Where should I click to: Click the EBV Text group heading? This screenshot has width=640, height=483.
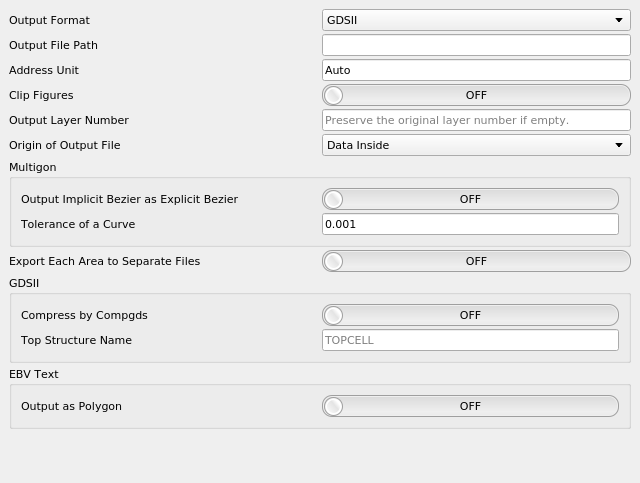click(x=34, y=374)
